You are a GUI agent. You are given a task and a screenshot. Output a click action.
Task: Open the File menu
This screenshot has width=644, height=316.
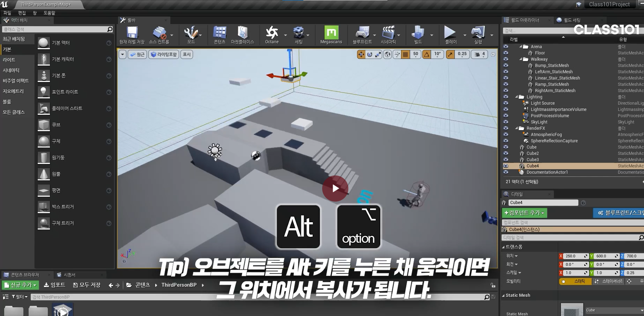pos(7,13)
